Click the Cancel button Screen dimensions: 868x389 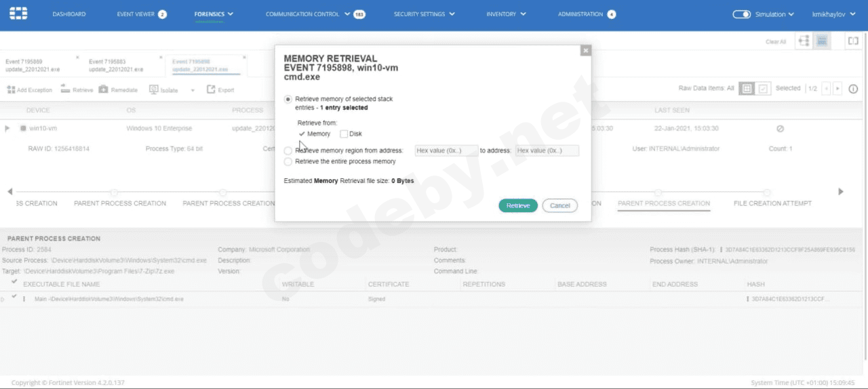pyautogui.click(x=560, y=205)
